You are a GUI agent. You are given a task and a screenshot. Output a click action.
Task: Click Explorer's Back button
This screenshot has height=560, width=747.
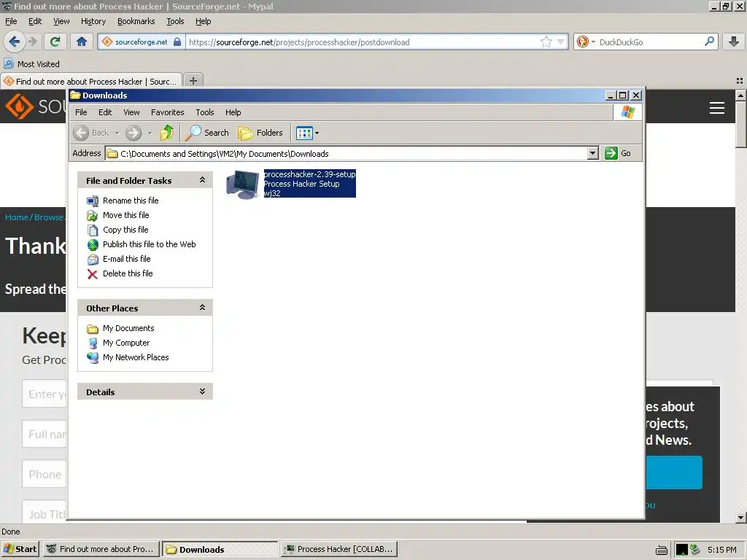[x=91, y=133]
